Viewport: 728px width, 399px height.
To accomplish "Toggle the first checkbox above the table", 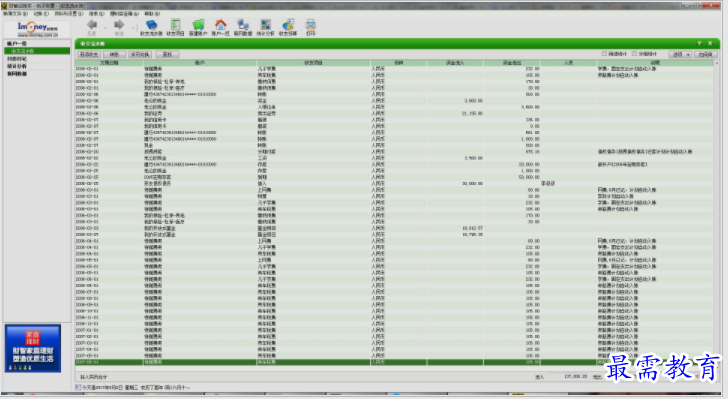I will [604, 54].
